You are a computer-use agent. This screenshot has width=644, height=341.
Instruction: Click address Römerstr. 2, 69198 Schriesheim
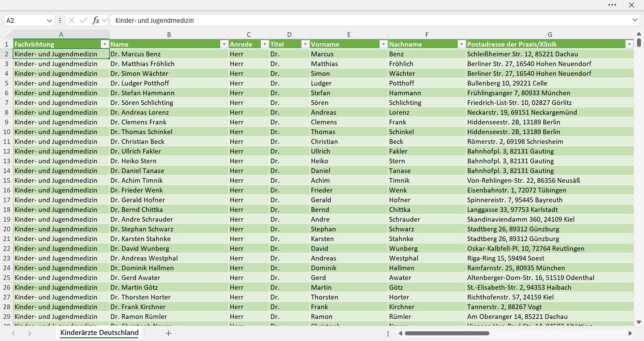click(550, 142)
